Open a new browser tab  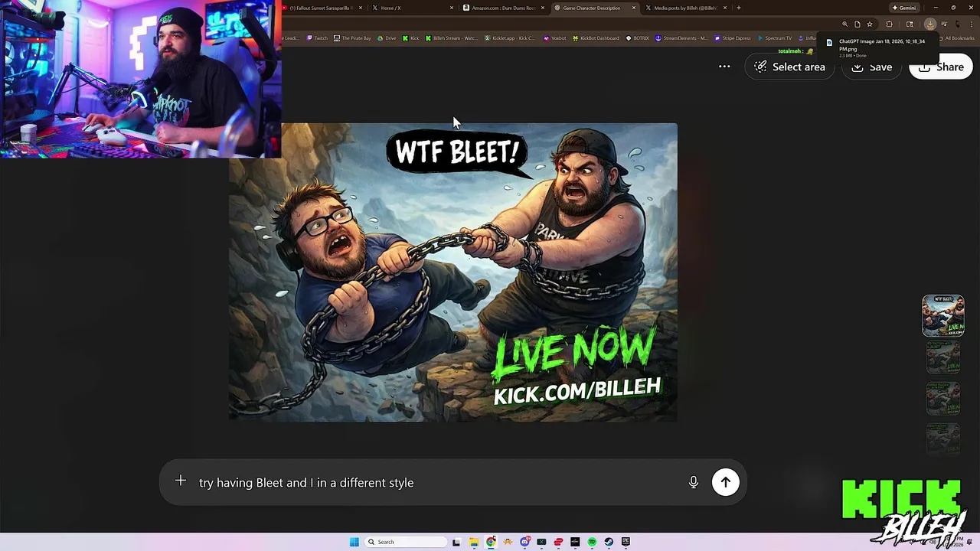tap(738, 8)
